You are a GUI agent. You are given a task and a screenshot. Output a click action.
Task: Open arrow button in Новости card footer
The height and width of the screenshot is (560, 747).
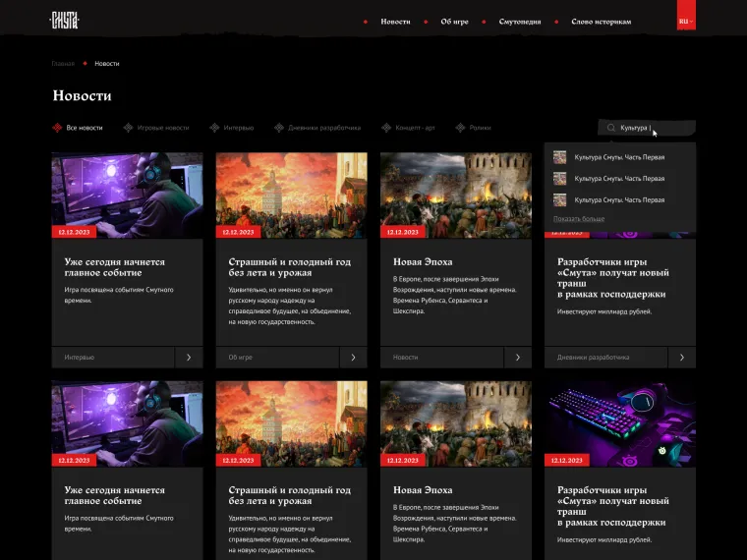tap(518, 358)
